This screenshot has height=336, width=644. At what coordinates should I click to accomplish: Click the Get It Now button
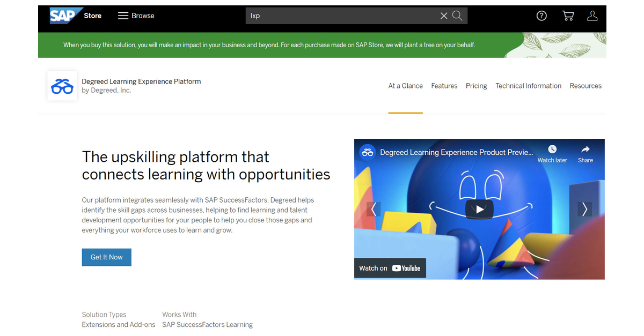106,257
